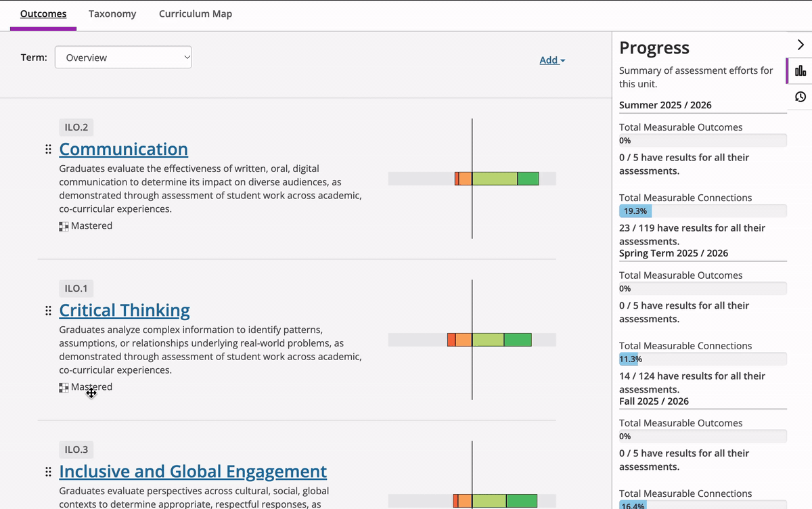Click the Mastered level icon under Critical Thinking
Screen dimensions: 812x509
coord(64,387)
